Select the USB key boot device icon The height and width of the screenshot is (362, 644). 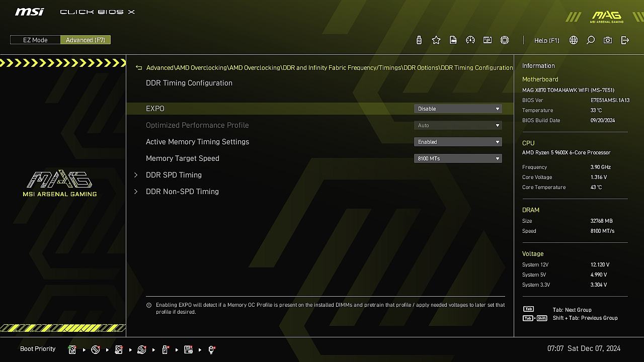pyautogui.click(x=165, y=349)
